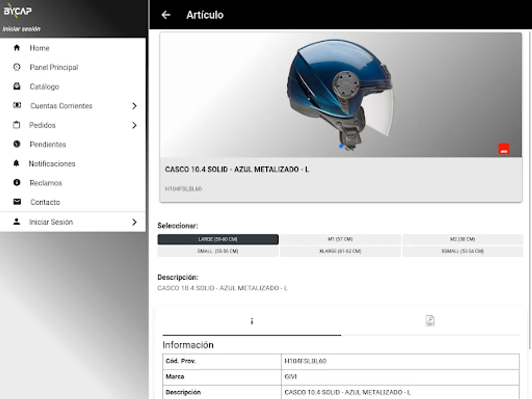Click Marca value GIVI
This screenshot has width=532, height=399.
pyautogui.click(x=290, y=377)
